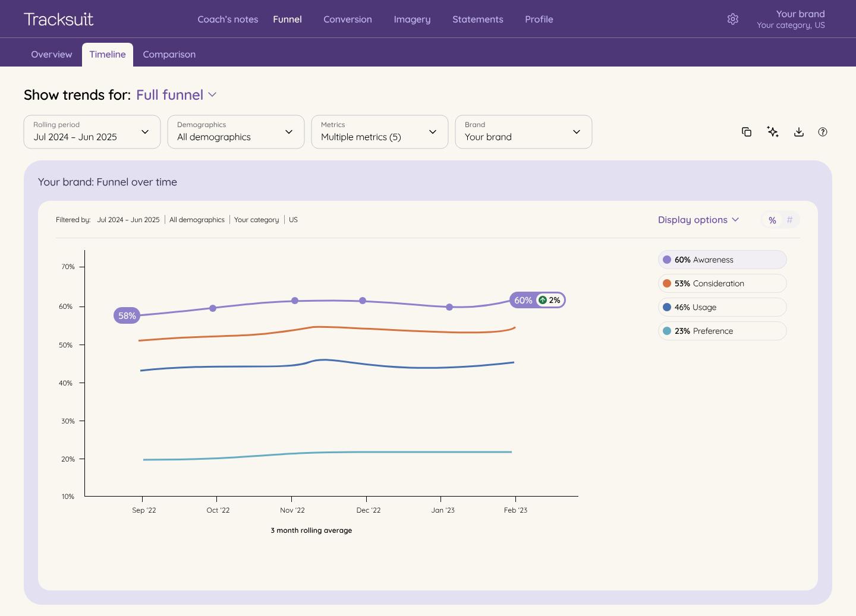The image size is (856, 616).
Task: Click the Tracksuit logo
Action: coord(58,19)
